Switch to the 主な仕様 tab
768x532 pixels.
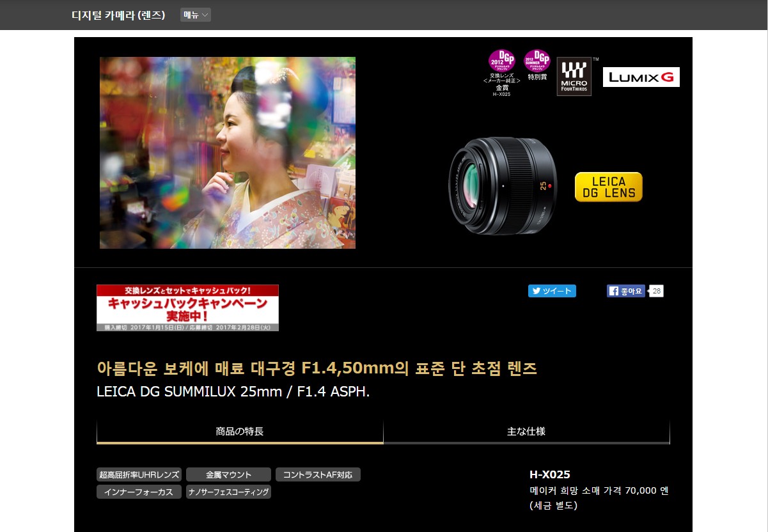pyautogui.click(x=526, y=432)
